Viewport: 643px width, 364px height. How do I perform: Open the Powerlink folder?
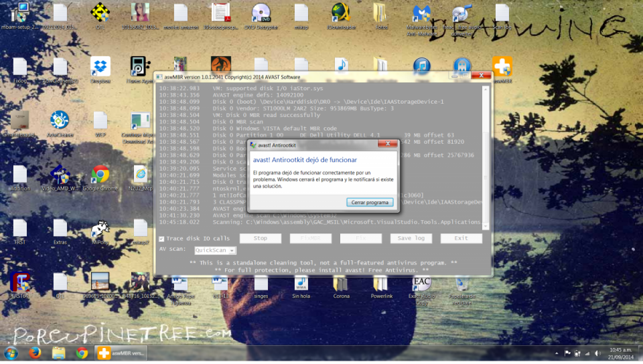click(x=381, y=286)
